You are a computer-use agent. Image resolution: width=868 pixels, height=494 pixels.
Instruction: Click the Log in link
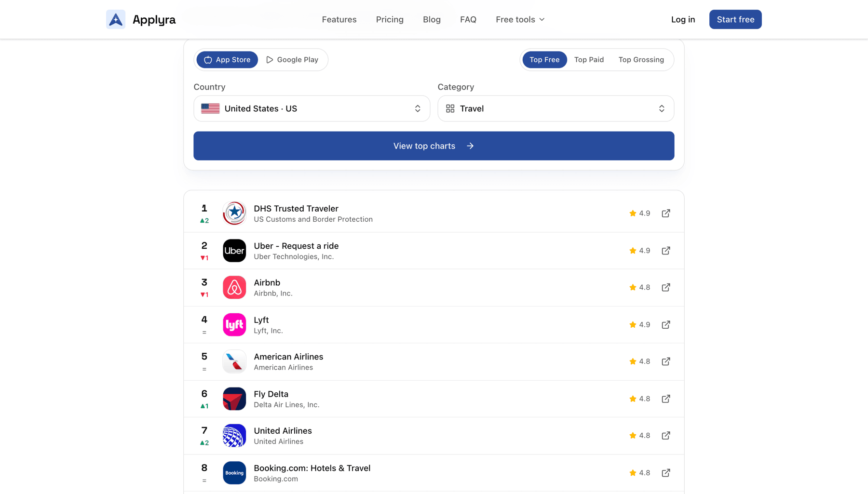(683, 19)
